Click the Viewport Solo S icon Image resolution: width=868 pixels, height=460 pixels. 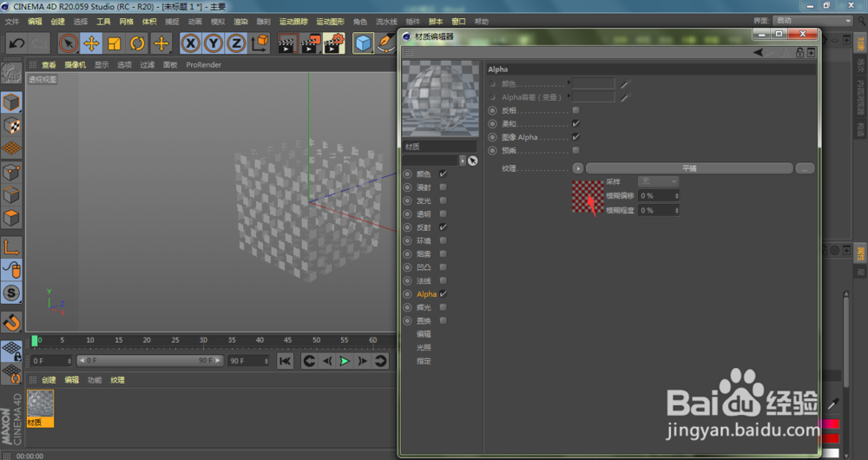point(11,293)
